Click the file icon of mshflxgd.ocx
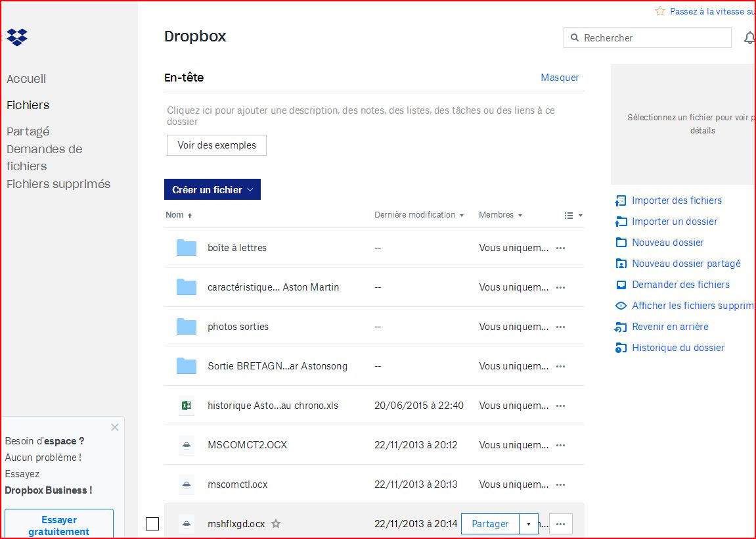Viewport: 756px width, 539px height. click(186, 524)
